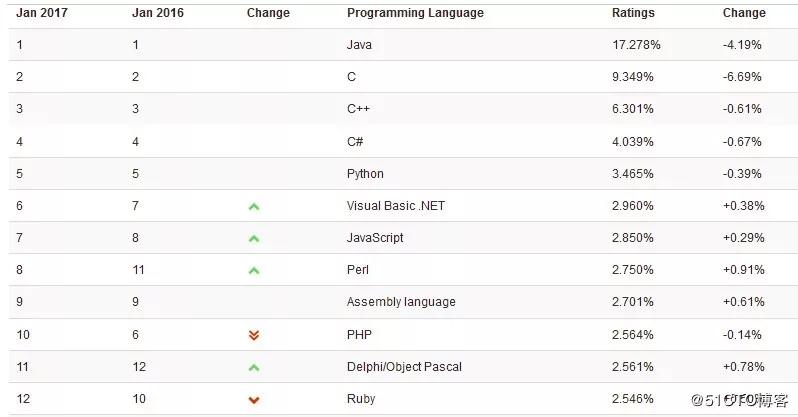Click the red double-down arrow beside PHP
Viewport: 798px width, 417px height.
pos(254,335)
